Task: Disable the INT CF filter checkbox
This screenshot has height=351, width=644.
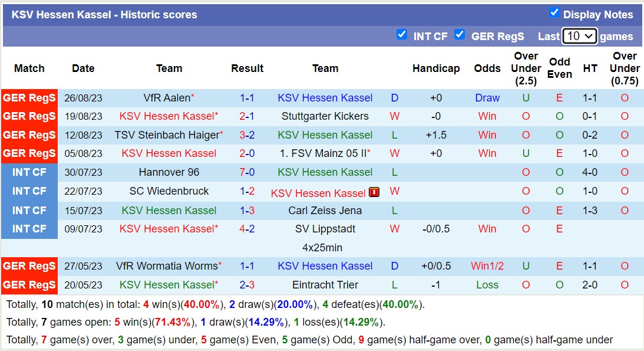Action: 402,35
